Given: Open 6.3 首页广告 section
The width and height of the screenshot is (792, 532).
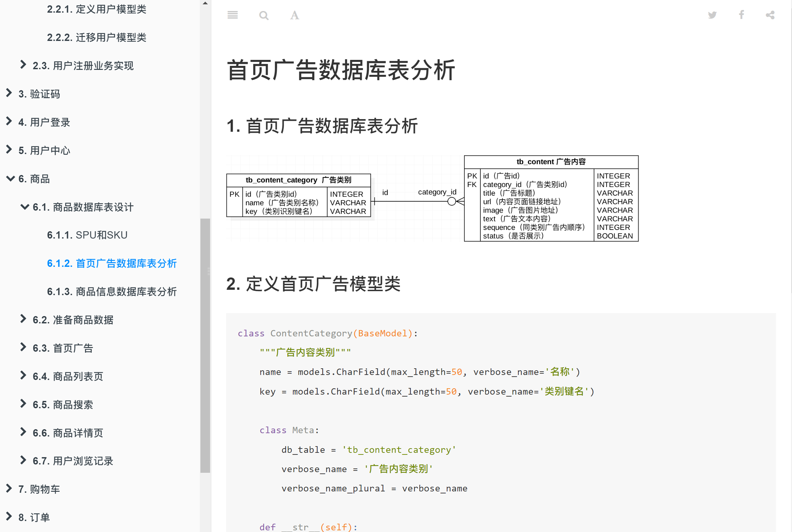Looking at the screenshot, I should coord(63,348).
